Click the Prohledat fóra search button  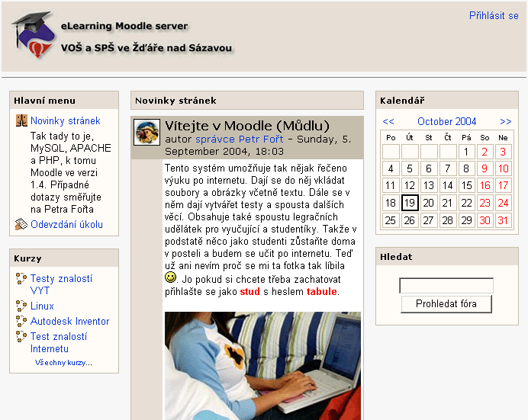click(x=446, y=303)
